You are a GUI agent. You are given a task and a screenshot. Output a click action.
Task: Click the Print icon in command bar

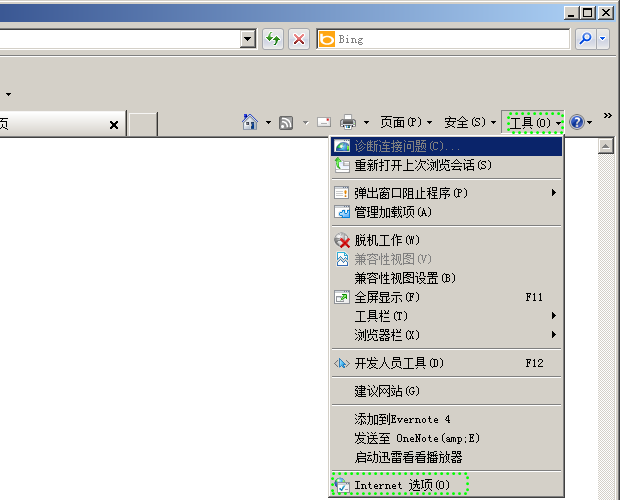point(348,122)
